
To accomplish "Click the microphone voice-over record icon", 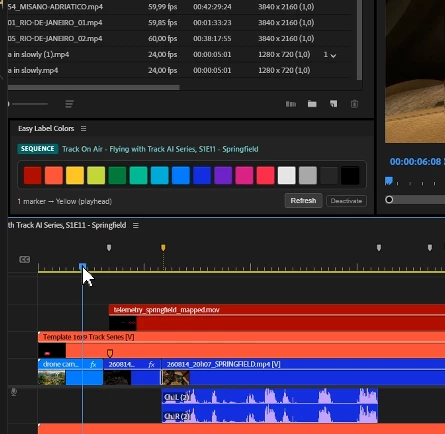I will (x=14, y=392).
